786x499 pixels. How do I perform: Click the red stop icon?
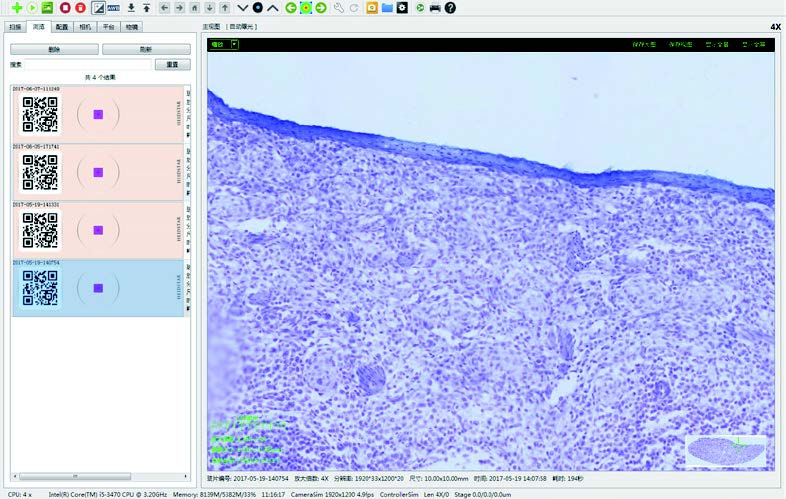(65, 8)
